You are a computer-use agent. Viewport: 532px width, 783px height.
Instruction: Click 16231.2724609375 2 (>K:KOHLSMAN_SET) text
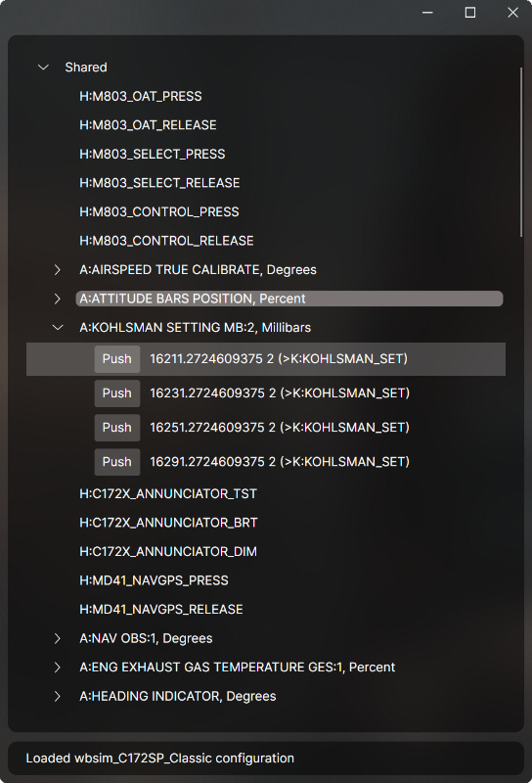(280, 393)
